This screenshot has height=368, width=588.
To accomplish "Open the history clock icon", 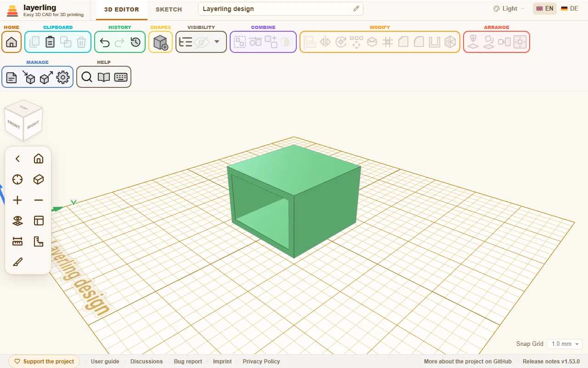I will [x=135, y=42].
